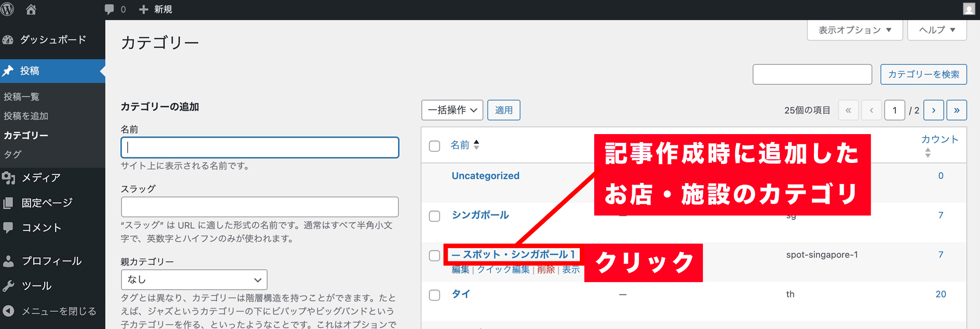The width and height of the screenshot is (980, 329).
Task: Jump to last page double arrow
Action: [x=957, y=110]
